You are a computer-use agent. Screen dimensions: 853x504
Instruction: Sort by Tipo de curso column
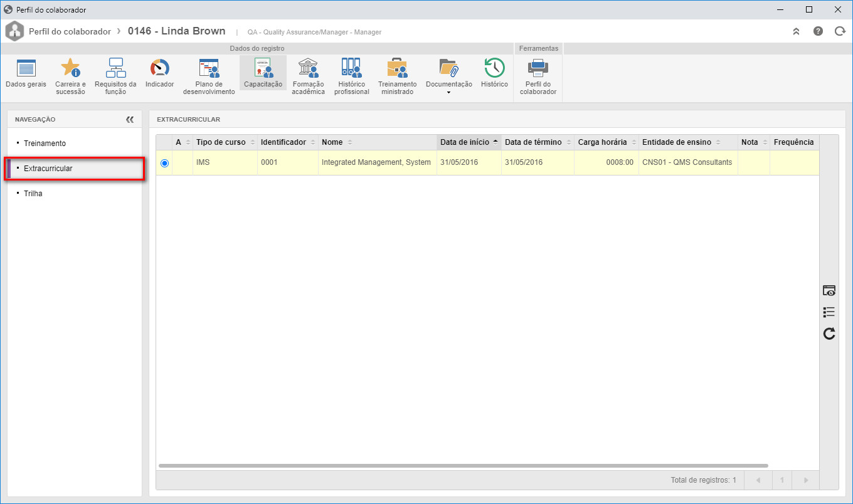(225, 142)
